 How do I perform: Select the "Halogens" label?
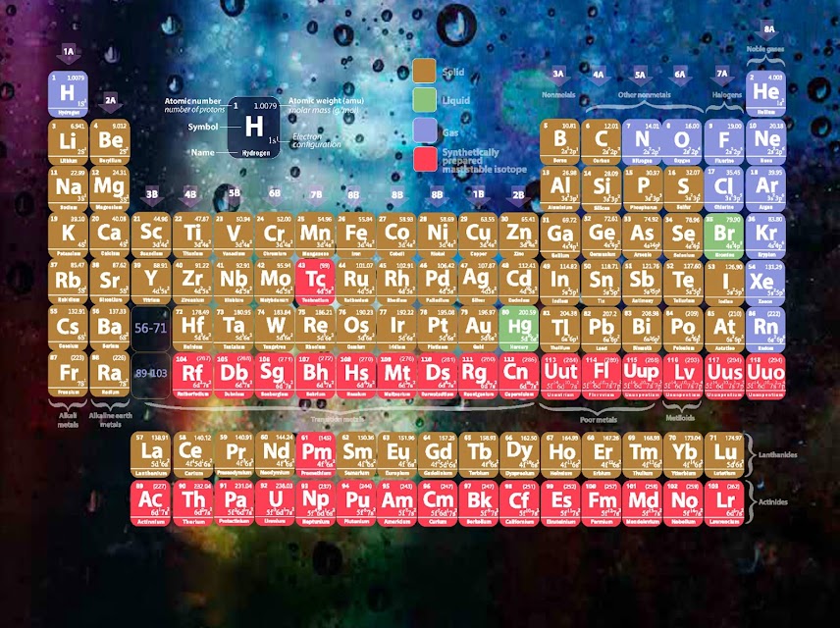727,95
